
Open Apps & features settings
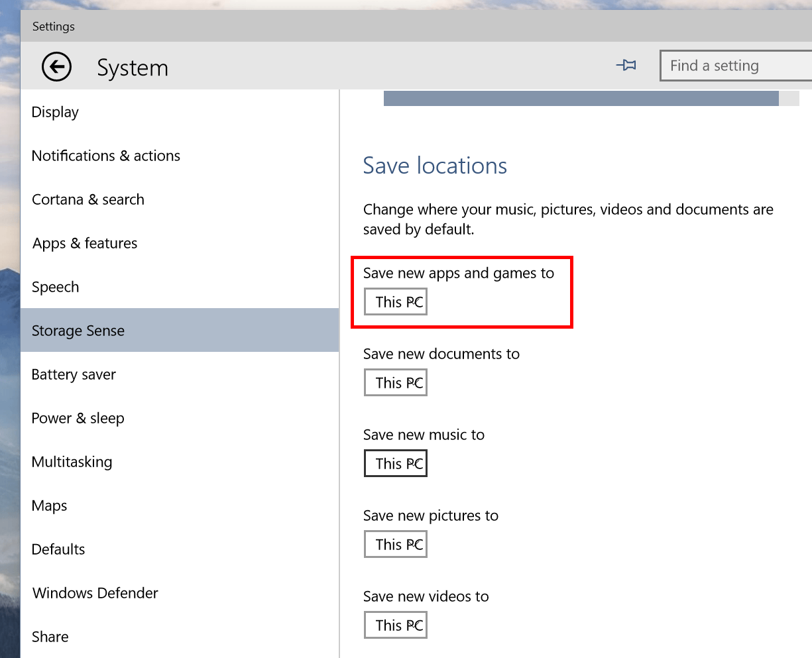coord(84,243)
